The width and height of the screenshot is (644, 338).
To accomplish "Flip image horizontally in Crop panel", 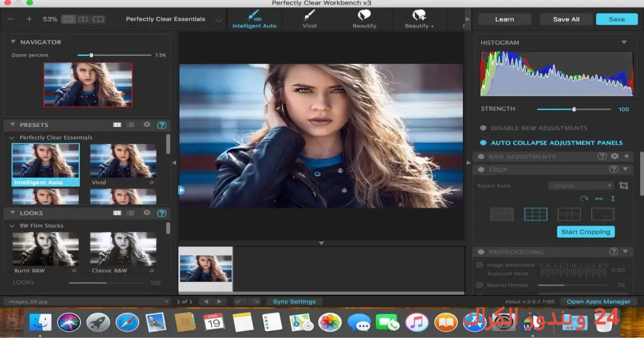I will tap(599, 199).
